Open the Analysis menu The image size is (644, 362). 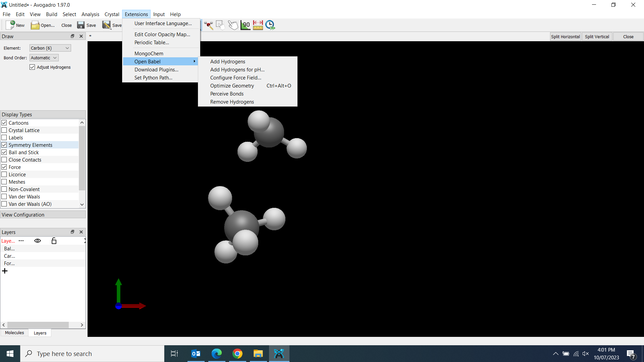90,14
